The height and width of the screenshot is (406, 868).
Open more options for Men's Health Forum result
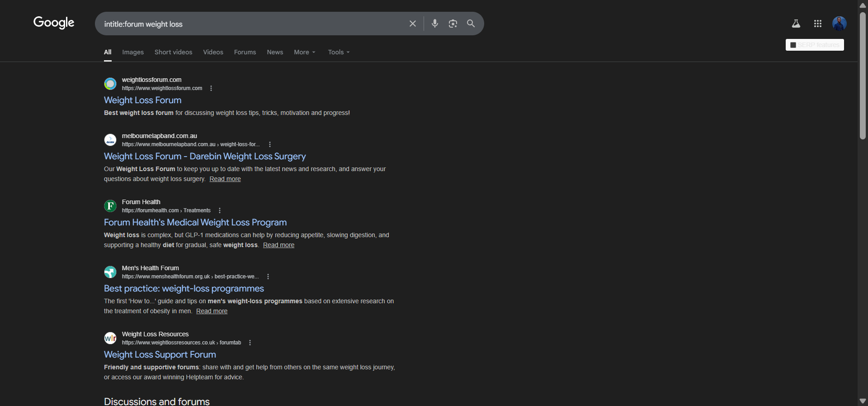point(268,277)
